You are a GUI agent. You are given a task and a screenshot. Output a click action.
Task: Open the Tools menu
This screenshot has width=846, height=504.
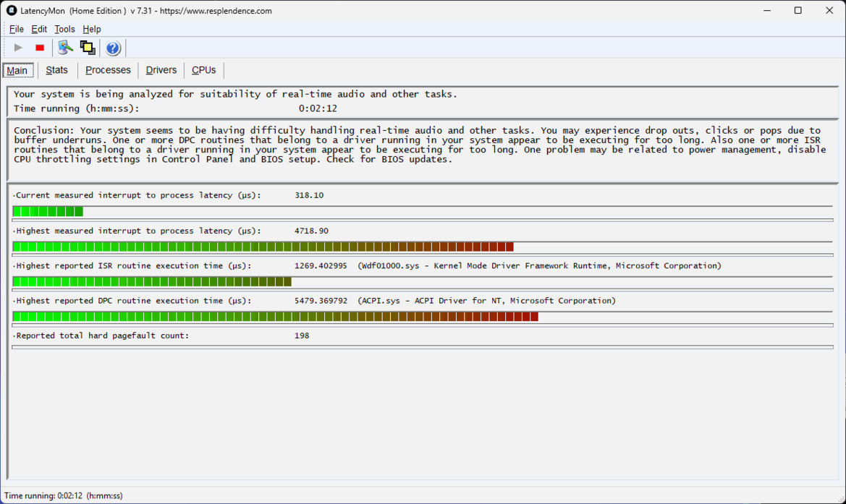coord(64,29)
